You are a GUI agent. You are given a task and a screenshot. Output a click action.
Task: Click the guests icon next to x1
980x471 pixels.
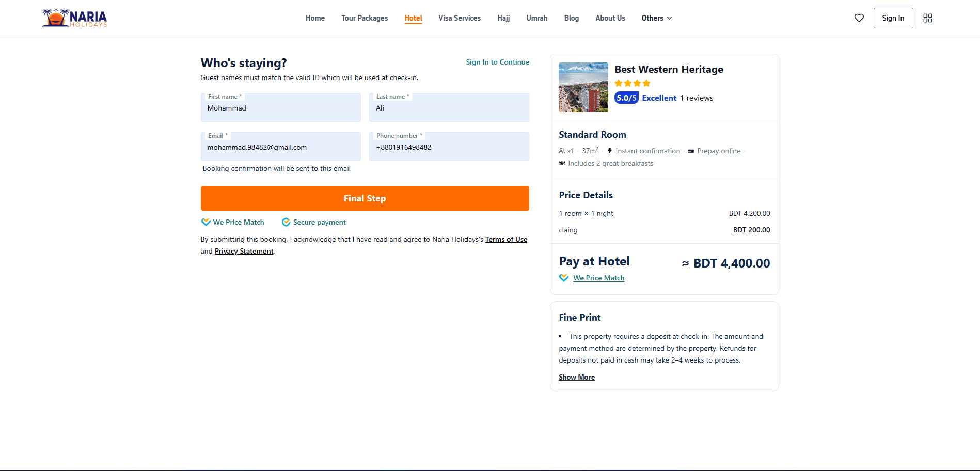click(x=562, y=151)
